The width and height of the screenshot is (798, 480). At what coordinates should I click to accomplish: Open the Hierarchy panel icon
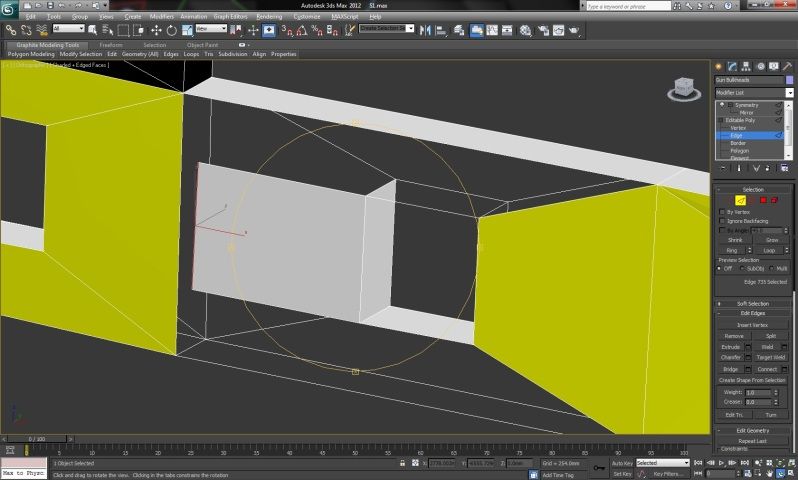tap(746, 67)
